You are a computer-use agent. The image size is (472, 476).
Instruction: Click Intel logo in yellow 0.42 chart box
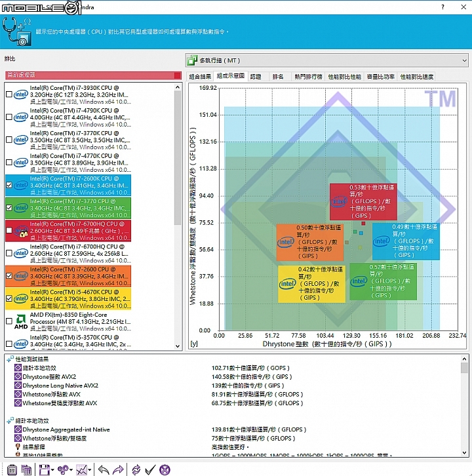[x=287, y=284]
